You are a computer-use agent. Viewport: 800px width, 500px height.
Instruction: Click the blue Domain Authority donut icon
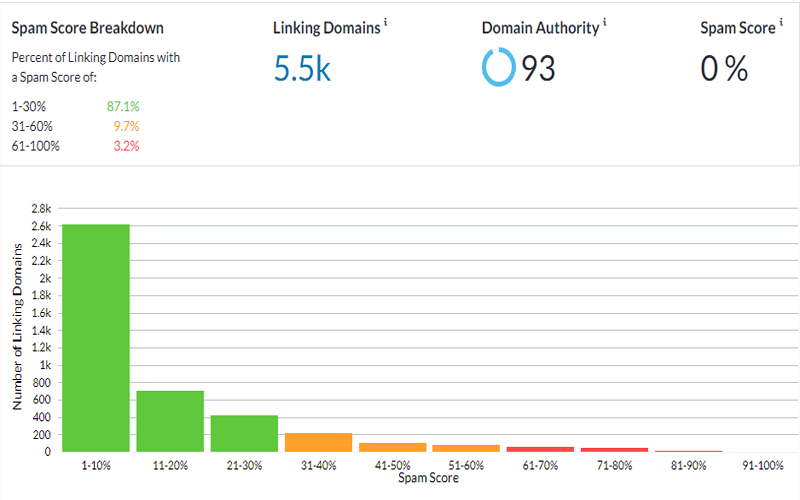(x=497, y=68)
